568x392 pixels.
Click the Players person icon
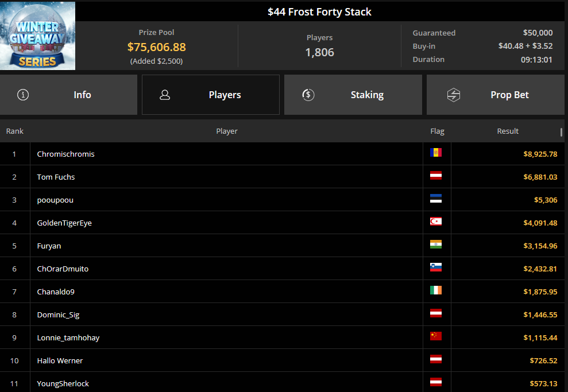165,95
